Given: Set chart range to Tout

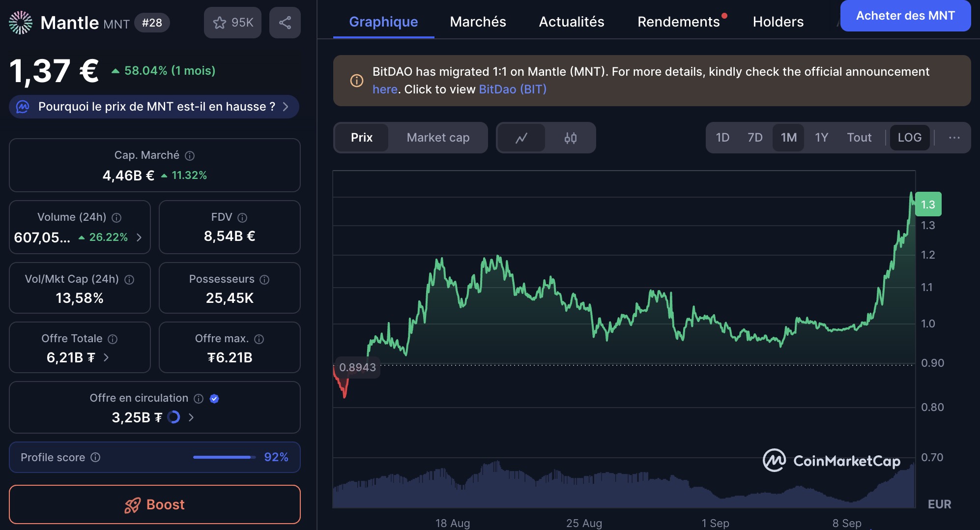Looking at the screenshot, I should (859, 138).
